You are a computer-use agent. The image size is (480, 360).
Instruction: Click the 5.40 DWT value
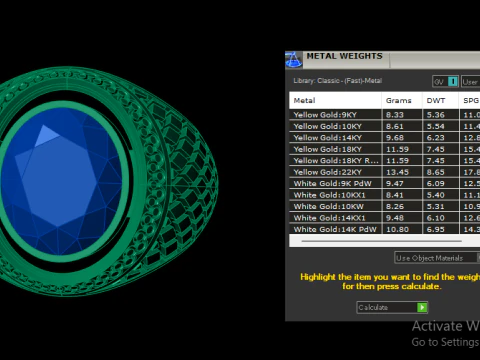[436, 195]
